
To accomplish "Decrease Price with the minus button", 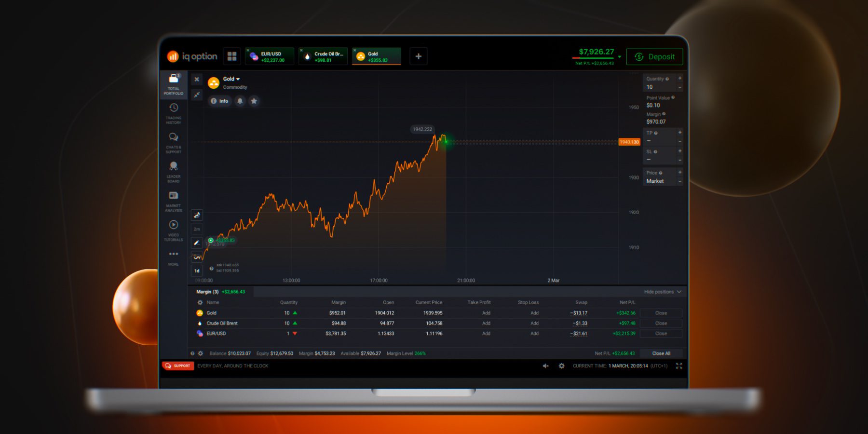I will 680,181.
